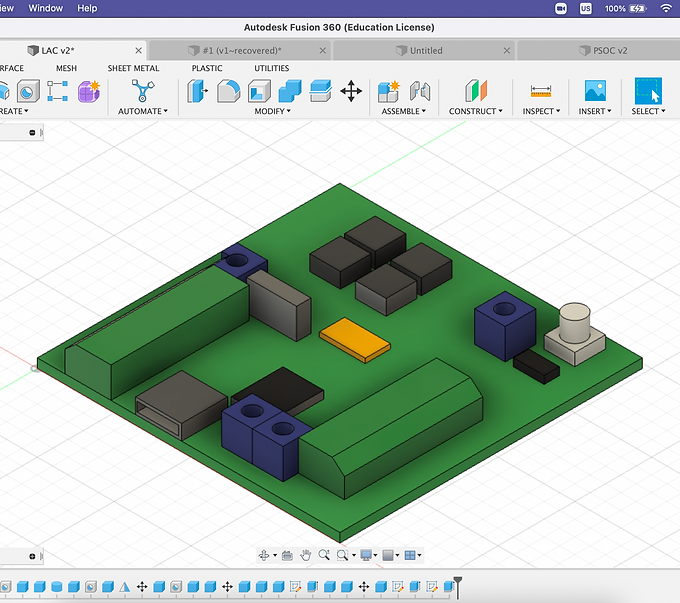The image size is (680, 603).
Task: Open the INSERT dropdown menu
Action: pos(595,111)
